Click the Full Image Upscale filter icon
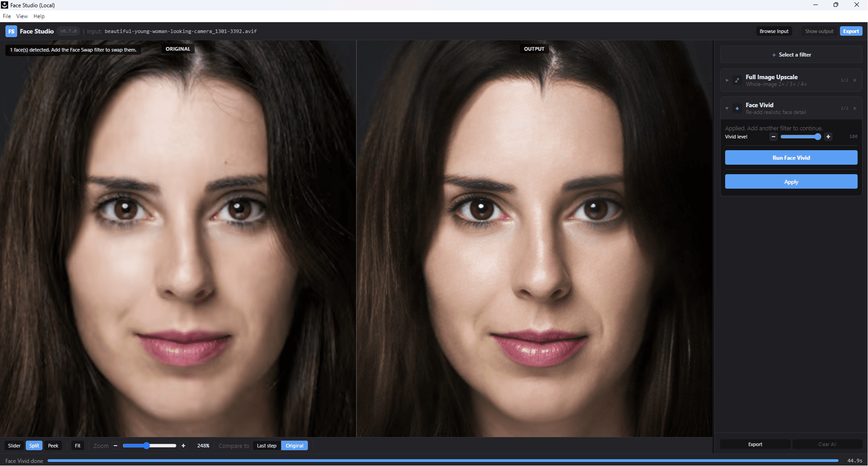Image resolution: width=868 pixels, height=466 pixels. pos(737,80)
